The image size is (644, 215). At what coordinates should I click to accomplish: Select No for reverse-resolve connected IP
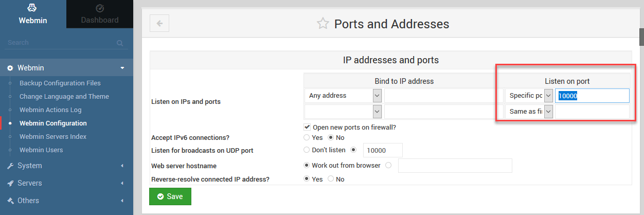(331, 179)
